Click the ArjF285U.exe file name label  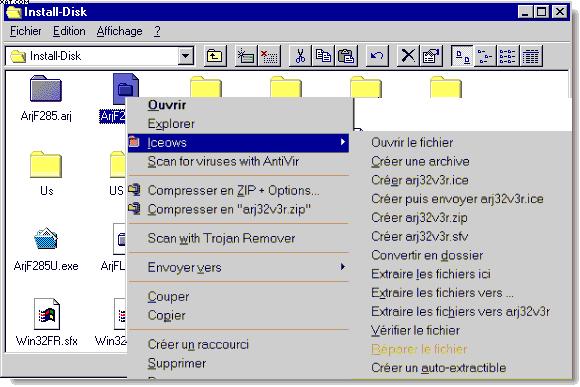point(46,266)
